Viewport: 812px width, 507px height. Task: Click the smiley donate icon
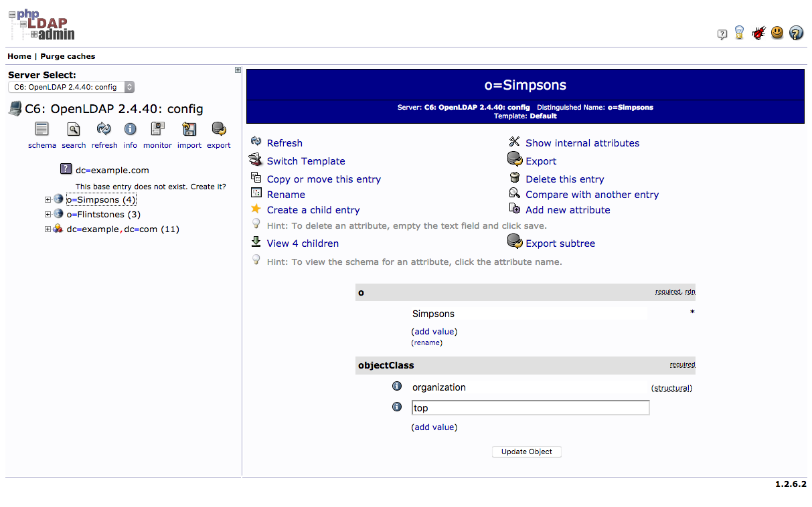click(x=777, y=32)
